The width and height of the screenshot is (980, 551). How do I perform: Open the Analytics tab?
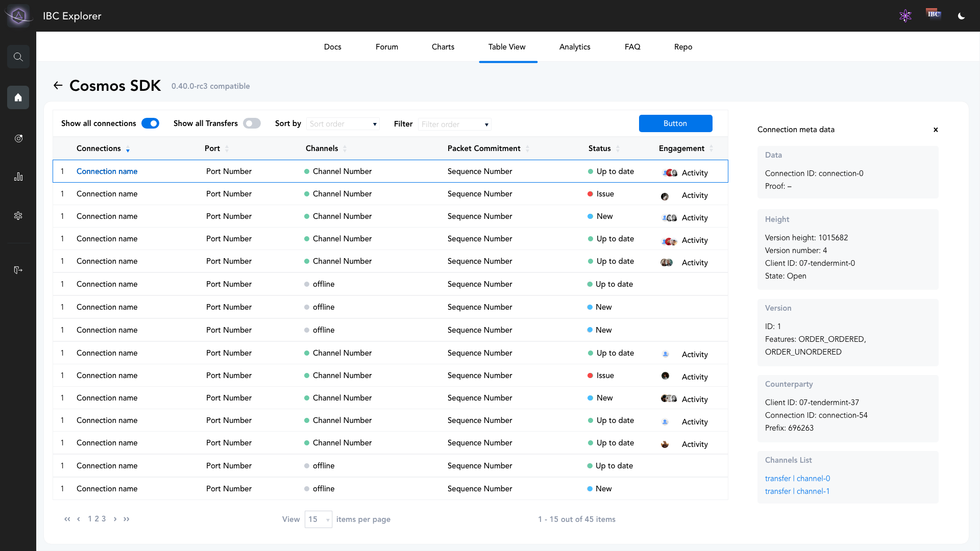[575, 47]
